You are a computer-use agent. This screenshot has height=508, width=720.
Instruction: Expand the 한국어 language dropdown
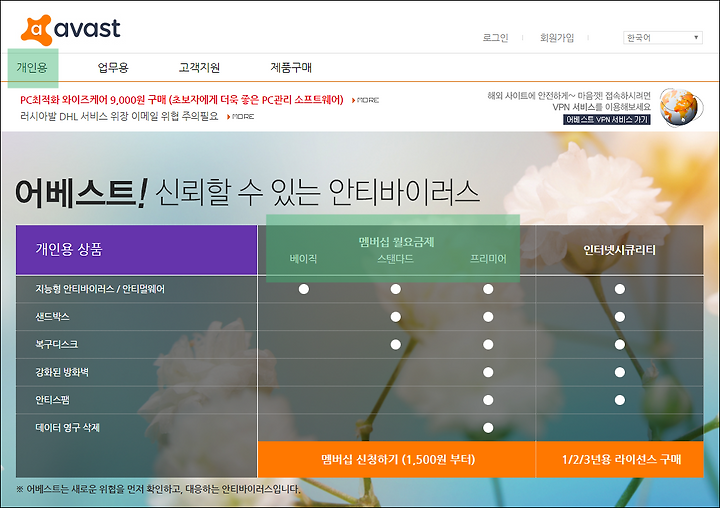(663, 38)
